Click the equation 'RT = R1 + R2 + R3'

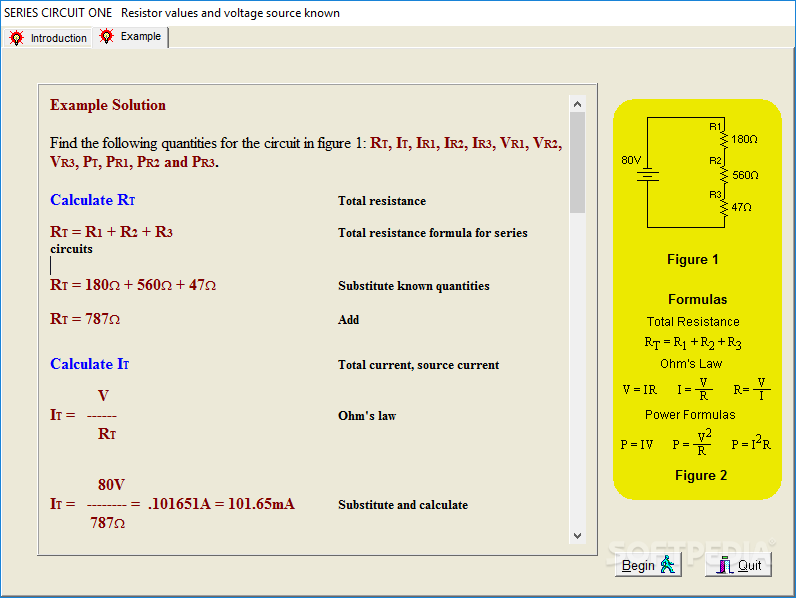tap(111, 232)
